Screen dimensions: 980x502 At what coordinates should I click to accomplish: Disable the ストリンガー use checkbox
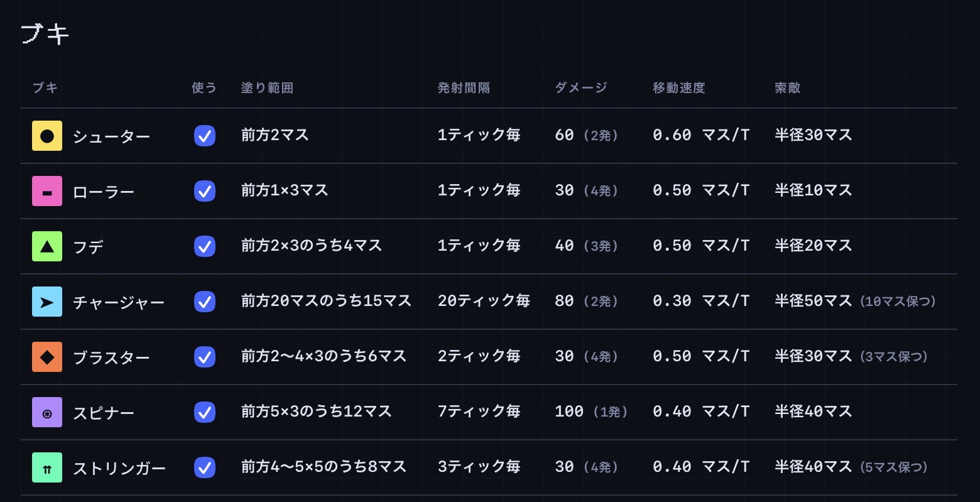click(205, 467)
